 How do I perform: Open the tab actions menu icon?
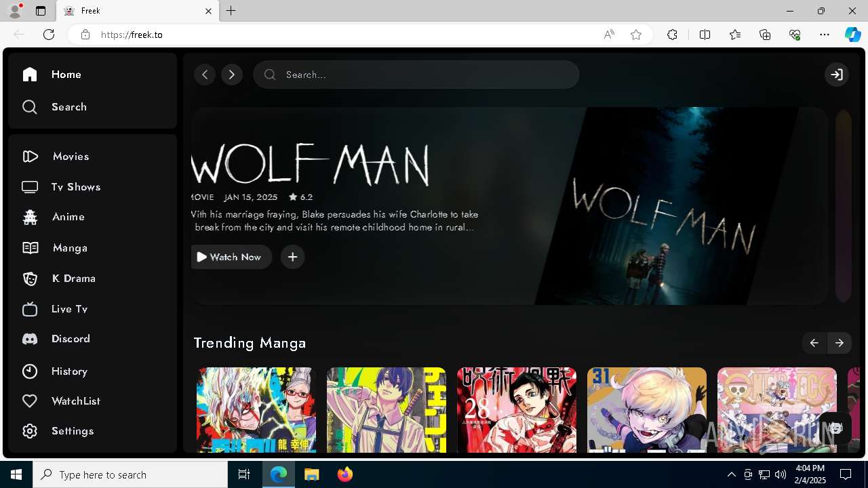[x=41, y=11]
